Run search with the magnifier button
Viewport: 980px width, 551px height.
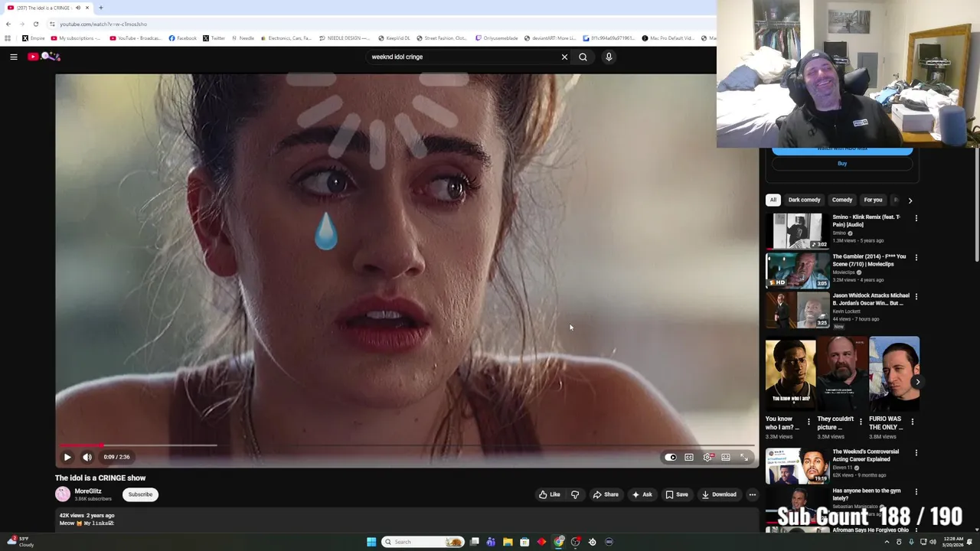[583, 57]
